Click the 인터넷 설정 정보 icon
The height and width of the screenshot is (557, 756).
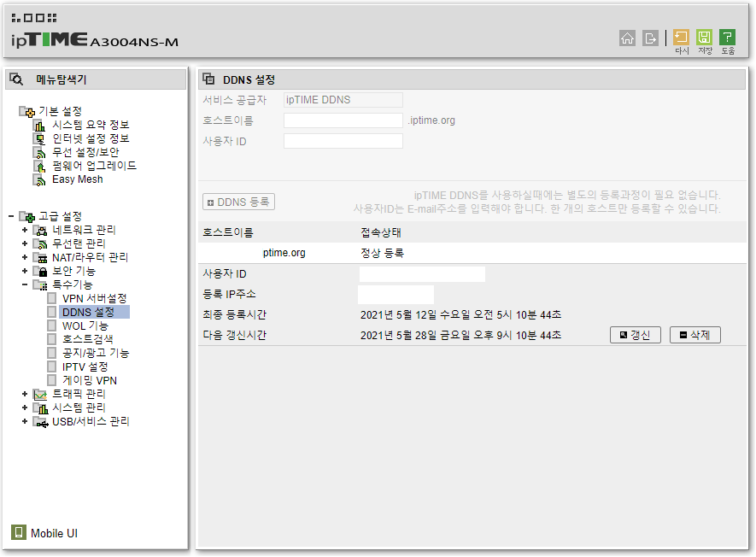pos(39,139)
